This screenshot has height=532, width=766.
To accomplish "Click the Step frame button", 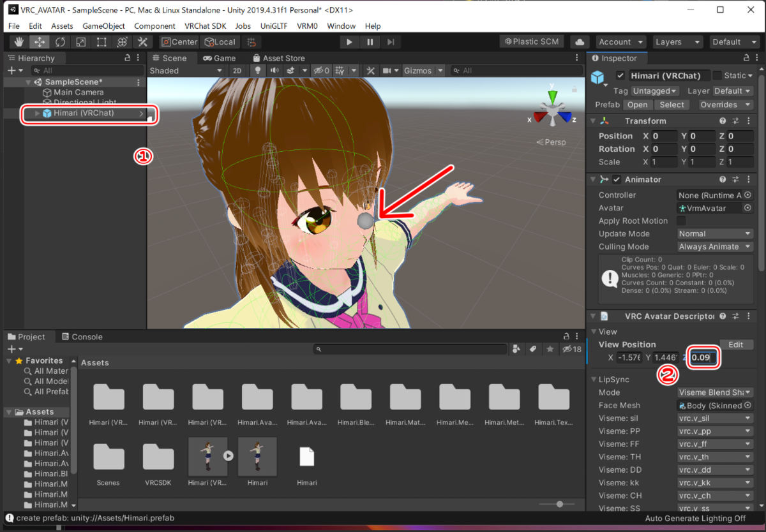I will [x=391, y=42].
